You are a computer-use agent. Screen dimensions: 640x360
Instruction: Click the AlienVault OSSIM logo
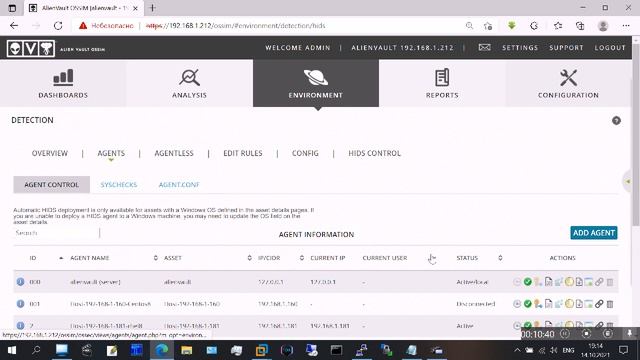click(31, 48)
